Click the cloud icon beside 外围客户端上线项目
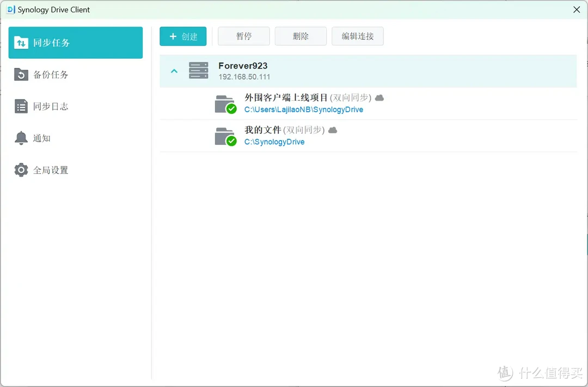This screenshot has height=387, width=588. (379, 97)
